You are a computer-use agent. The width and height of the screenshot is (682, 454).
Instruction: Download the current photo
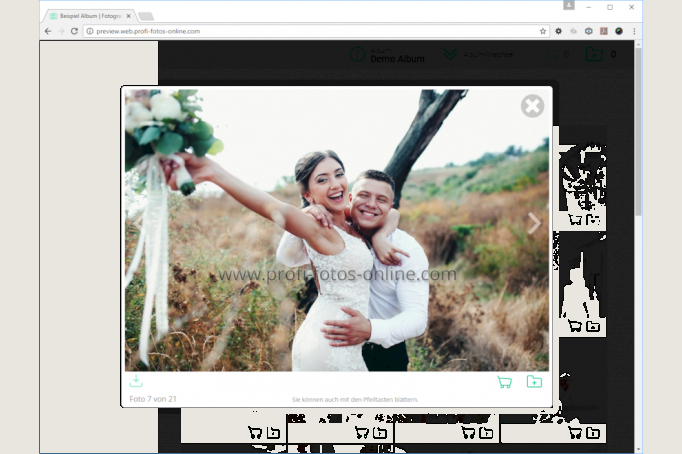coord(136,381)
